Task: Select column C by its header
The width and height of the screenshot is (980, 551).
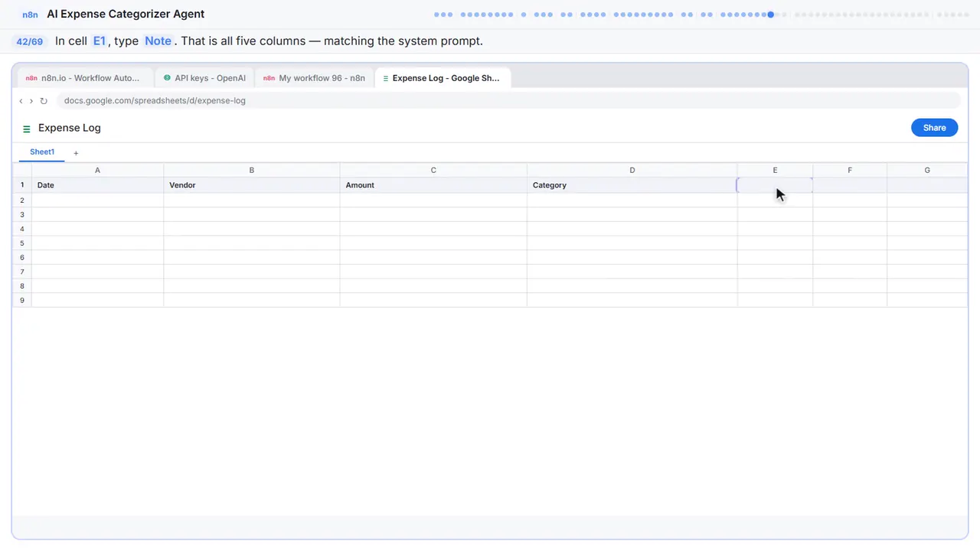Action: pos(433,170)
